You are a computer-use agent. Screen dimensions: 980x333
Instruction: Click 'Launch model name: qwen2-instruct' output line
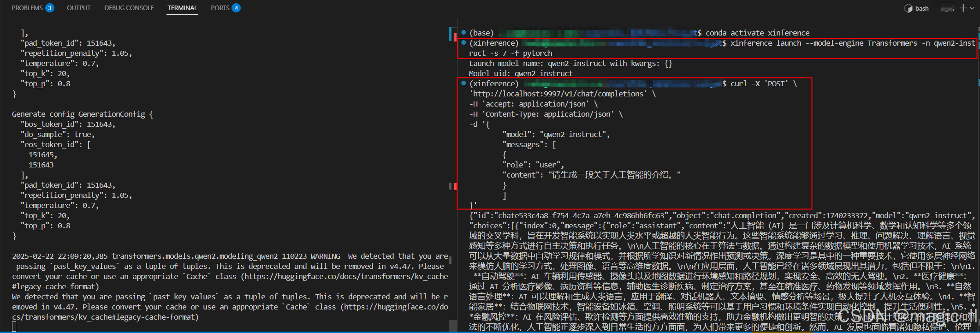pos(570,63)
